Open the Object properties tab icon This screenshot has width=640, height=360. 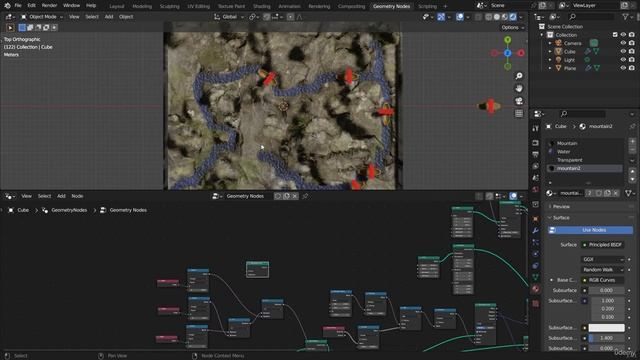(536, 219)
